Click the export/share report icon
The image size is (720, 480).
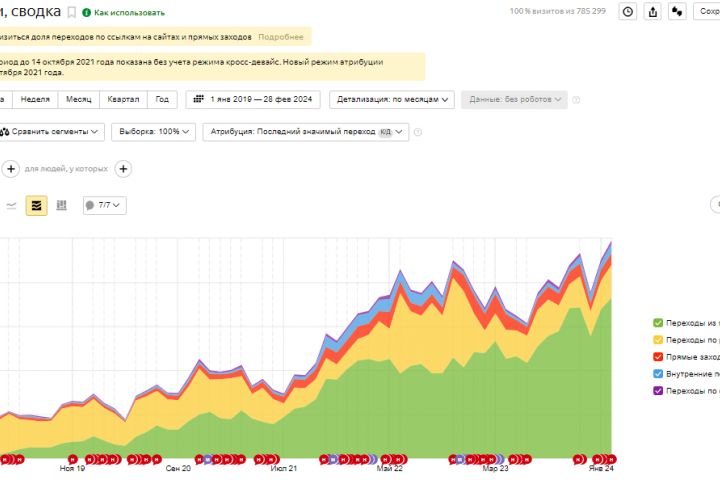[x=653, y=12]
